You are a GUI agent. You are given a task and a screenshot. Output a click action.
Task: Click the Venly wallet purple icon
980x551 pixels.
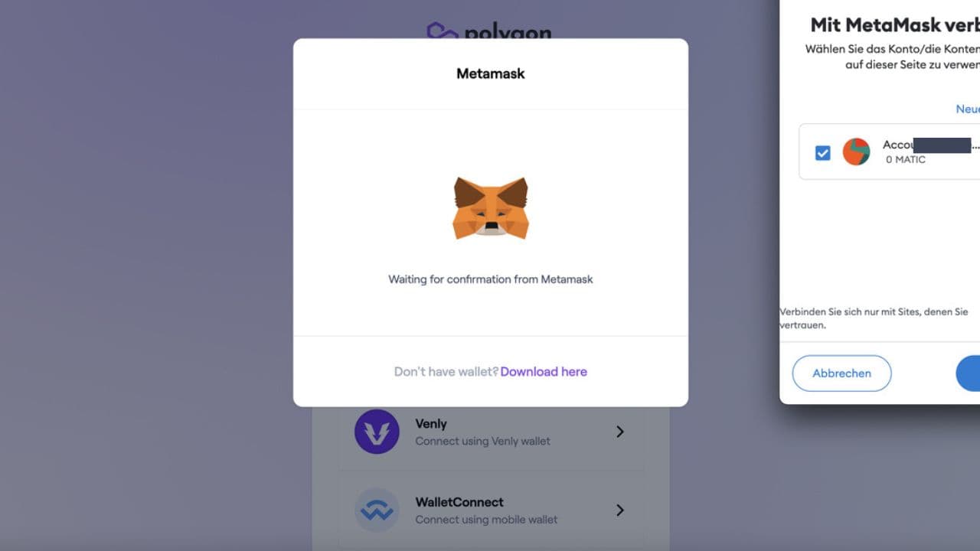point(377,432)
